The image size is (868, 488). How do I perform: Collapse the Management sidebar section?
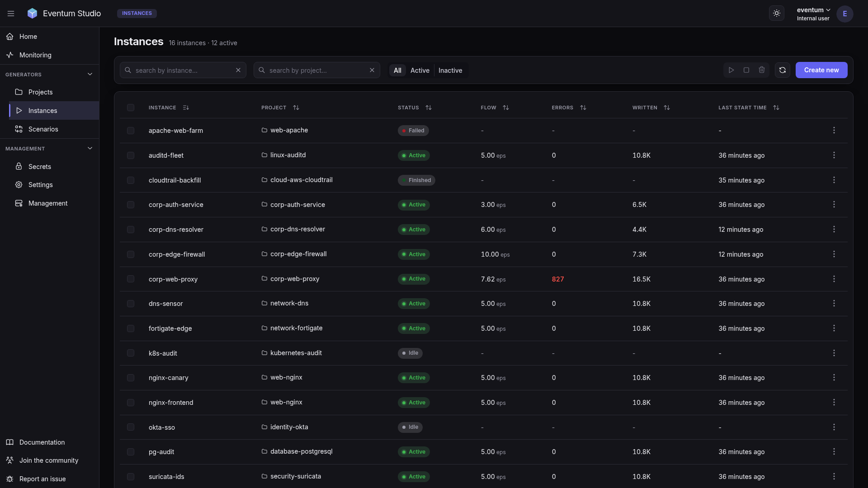click(90, 148)
